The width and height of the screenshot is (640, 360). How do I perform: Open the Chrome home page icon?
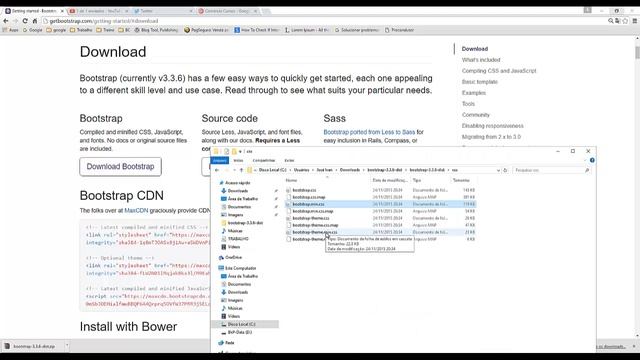pyautogui.click(x=35, y=21)
